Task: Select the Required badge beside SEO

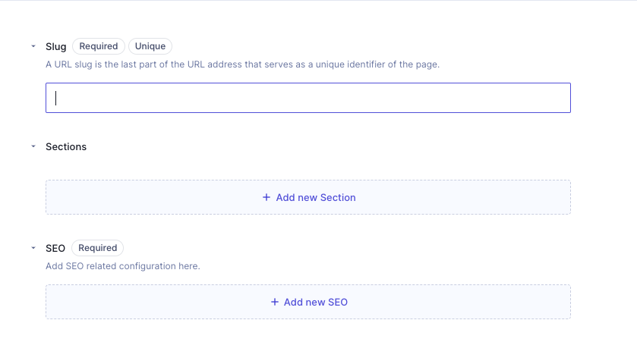Action: click(97, 248)
